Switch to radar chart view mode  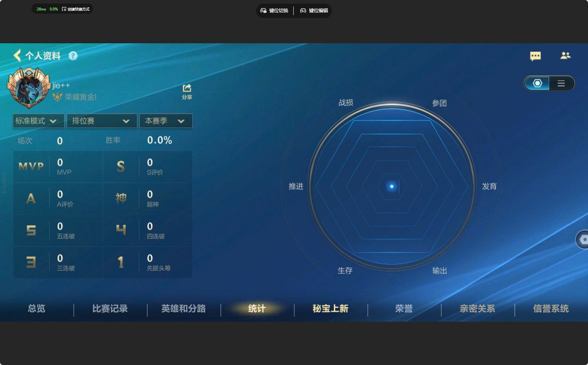tap(538, 83)
